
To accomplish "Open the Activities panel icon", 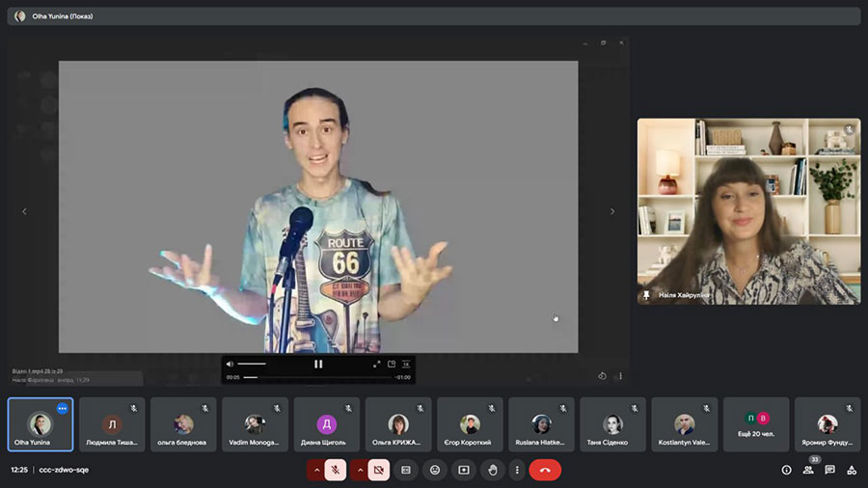I will [852, 470].
